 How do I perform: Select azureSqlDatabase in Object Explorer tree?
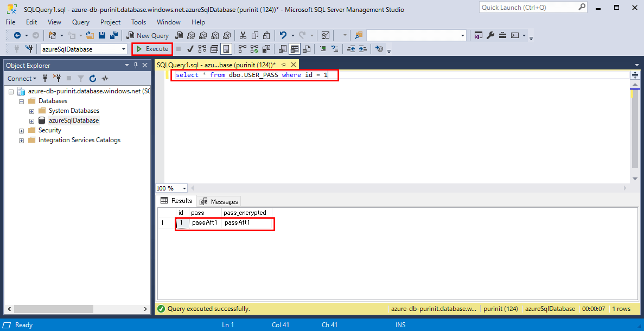(x=74, y=121)
